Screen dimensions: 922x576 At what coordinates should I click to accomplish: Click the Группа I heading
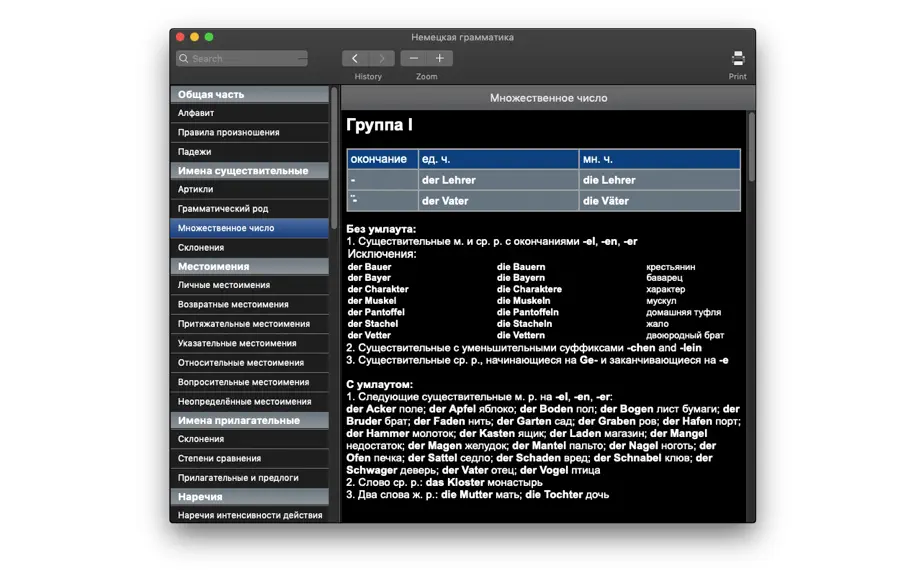pos(379,125)
